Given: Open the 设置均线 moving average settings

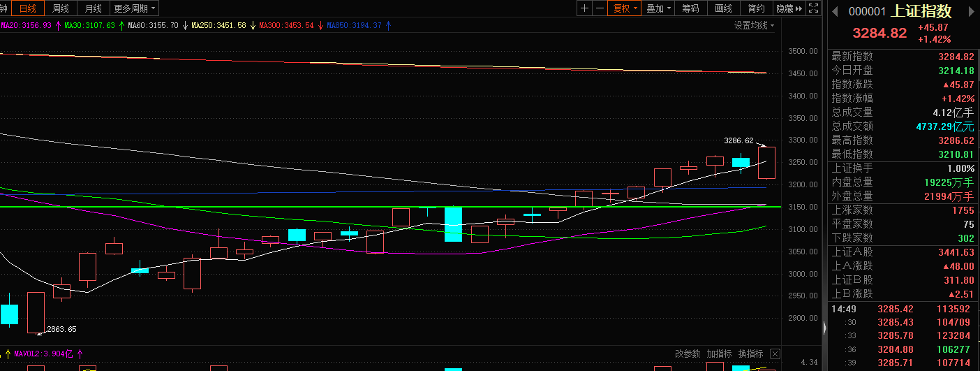Looking at the screenshot, I should click(x=754, y=26).
